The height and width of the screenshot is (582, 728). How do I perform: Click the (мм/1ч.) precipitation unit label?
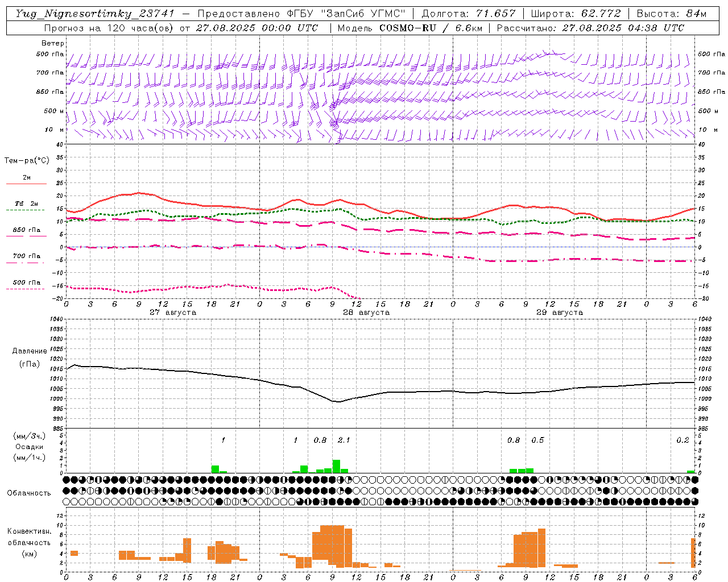pyautogui.click(x=30, y=458)
